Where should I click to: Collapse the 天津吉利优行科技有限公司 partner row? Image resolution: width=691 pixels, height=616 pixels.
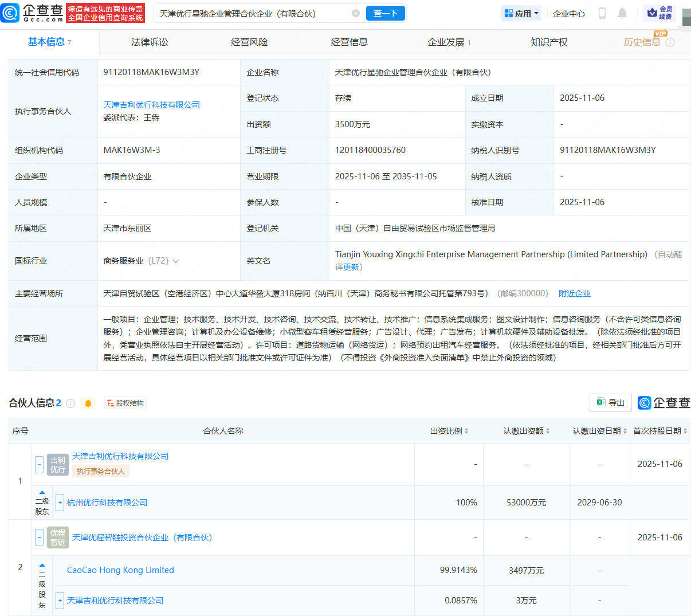click(x=39, y=464)
